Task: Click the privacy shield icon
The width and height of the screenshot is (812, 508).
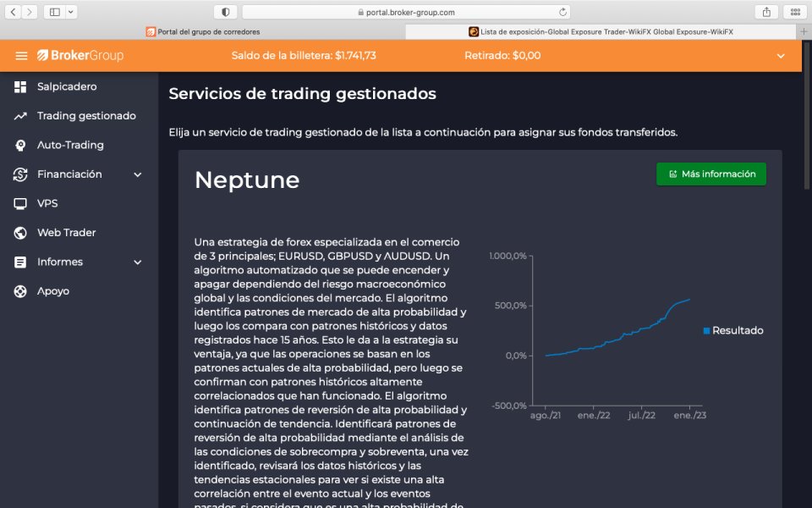Action: [x=226, y=12]
